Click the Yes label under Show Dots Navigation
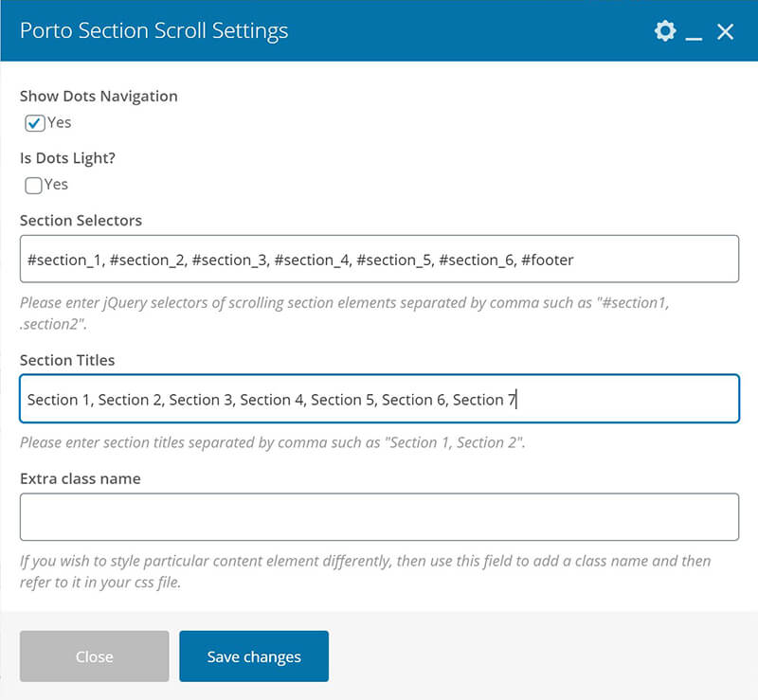The height and width of the screenshot is (700, 758). (x=60, y=122)
